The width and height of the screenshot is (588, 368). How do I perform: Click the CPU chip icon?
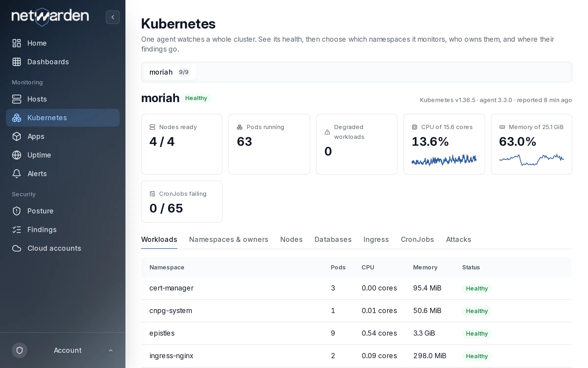click(415, 127)
